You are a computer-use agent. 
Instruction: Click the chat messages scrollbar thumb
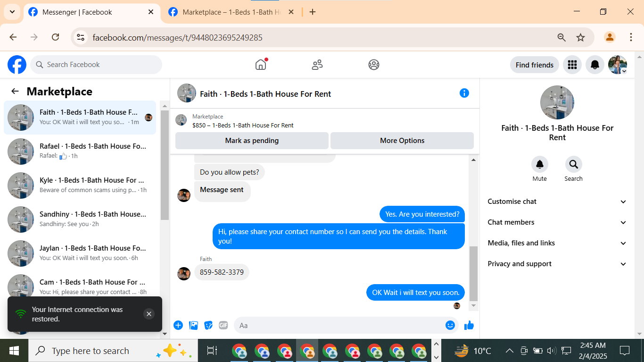(x=474, y=273)
